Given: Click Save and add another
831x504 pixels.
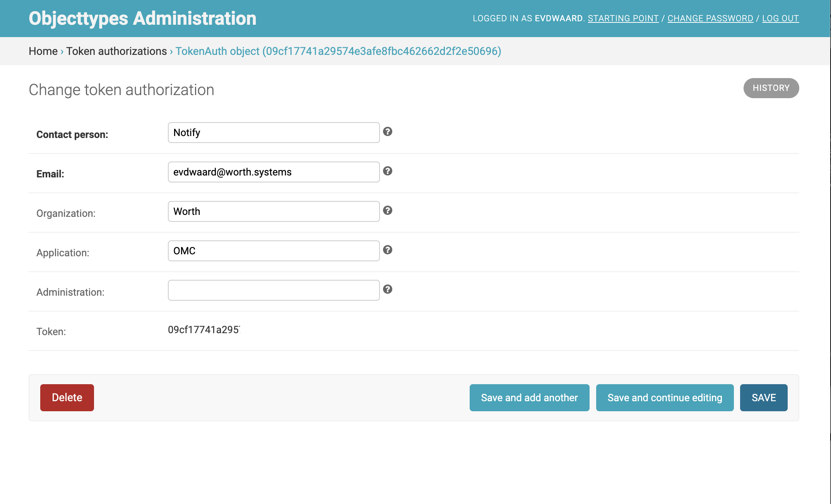Looking at the screenshot, I should 529,398.
